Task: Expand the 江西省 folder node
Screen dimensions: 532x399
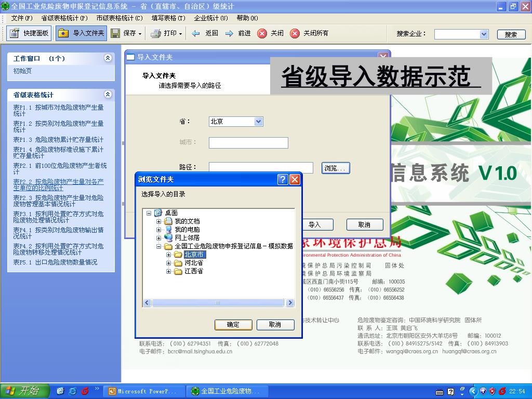Action: [168, 271]
